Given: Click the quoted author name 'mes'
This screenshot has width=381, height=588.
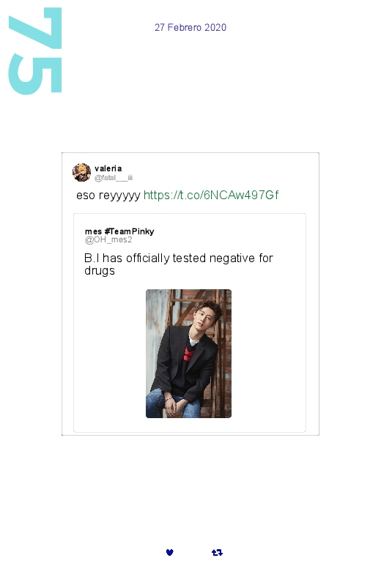Looking at the screenshot, I should [94, 231].
